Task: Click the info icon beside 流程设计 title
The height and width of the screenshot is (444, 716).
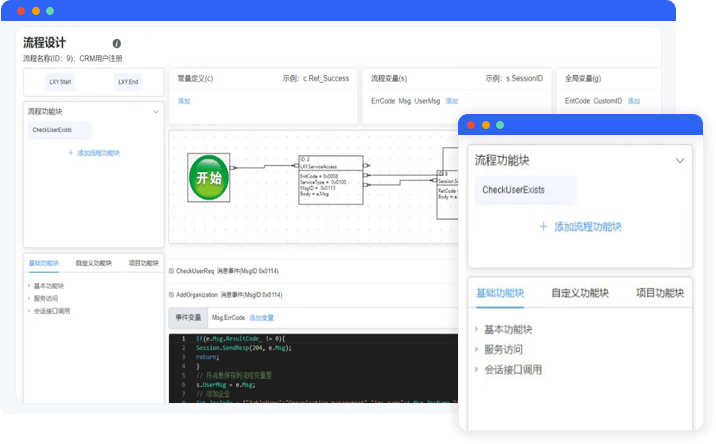Action: tap(117, 44)
